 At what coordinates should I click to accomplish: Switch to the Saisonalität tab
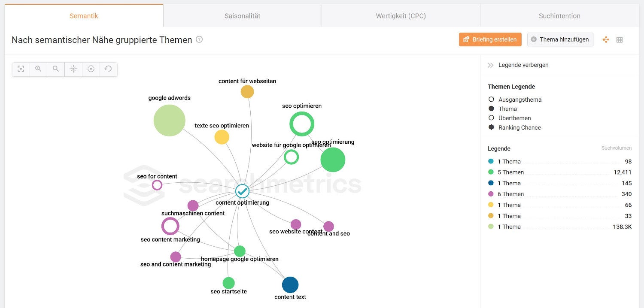click(x=243, y=16)
